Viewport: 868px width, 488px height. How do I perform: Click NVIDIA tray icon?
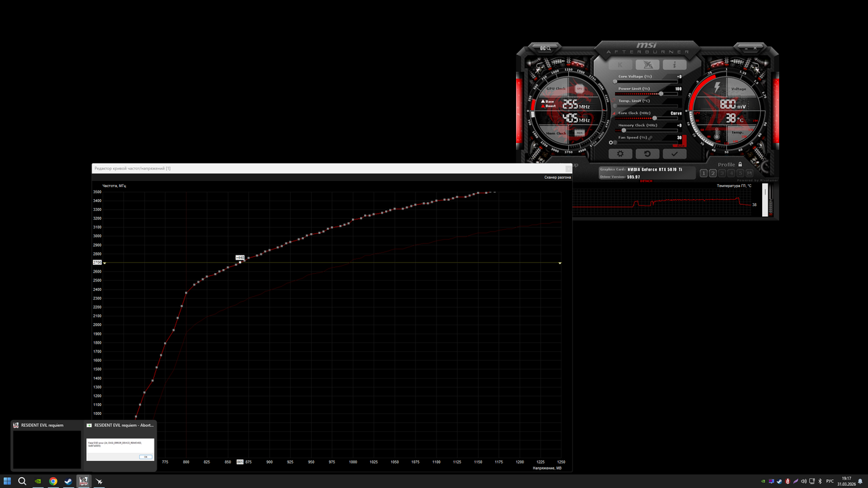763,481
